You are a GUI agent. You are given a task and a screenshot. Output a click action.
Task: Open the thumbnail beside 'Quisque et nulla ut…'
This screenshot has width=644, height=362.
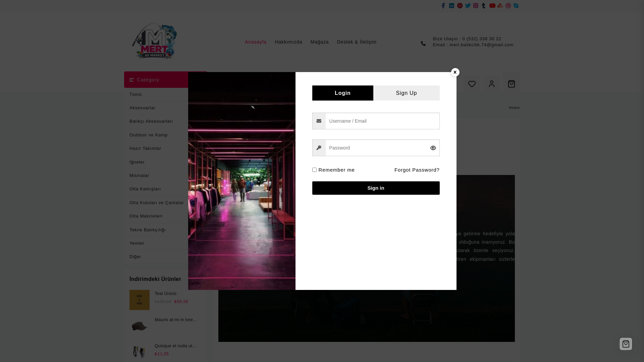[140, 352]
